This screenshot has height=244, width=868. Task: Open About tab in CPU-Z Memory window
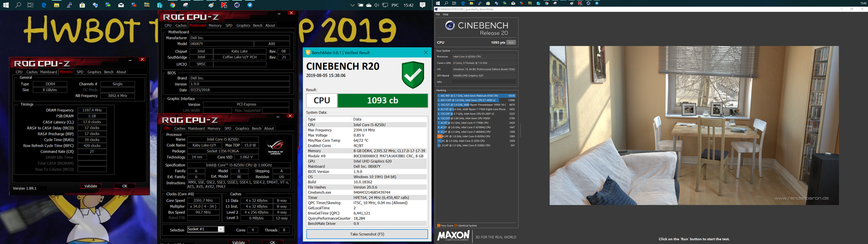pos(121,72)
